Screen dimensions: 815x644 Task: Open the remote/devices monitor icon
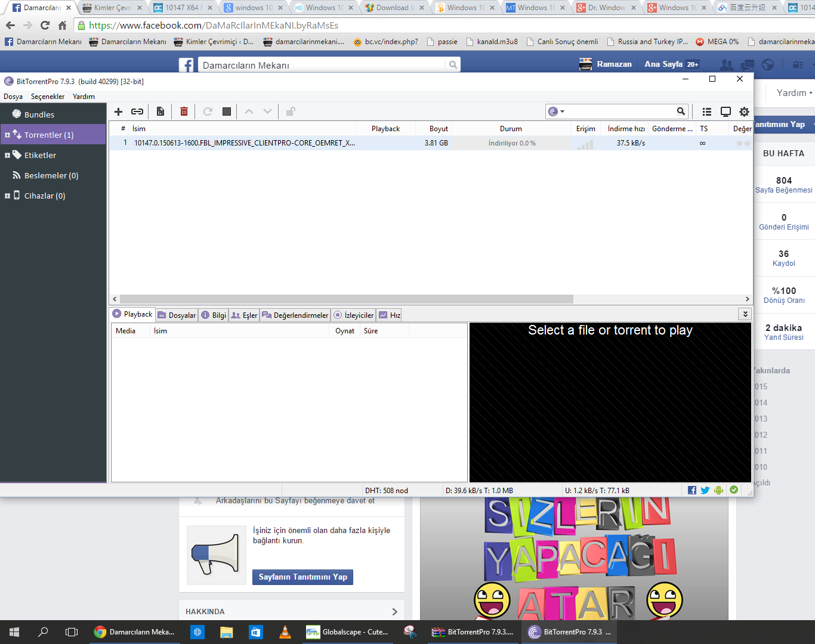[x=726, y=112]
